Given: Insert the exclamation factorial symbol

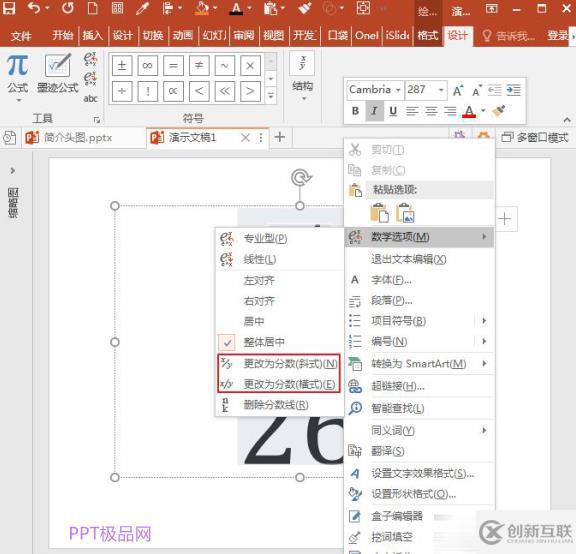Looking at the screenshot, I should pyautogui.click(x=147, y=91).
